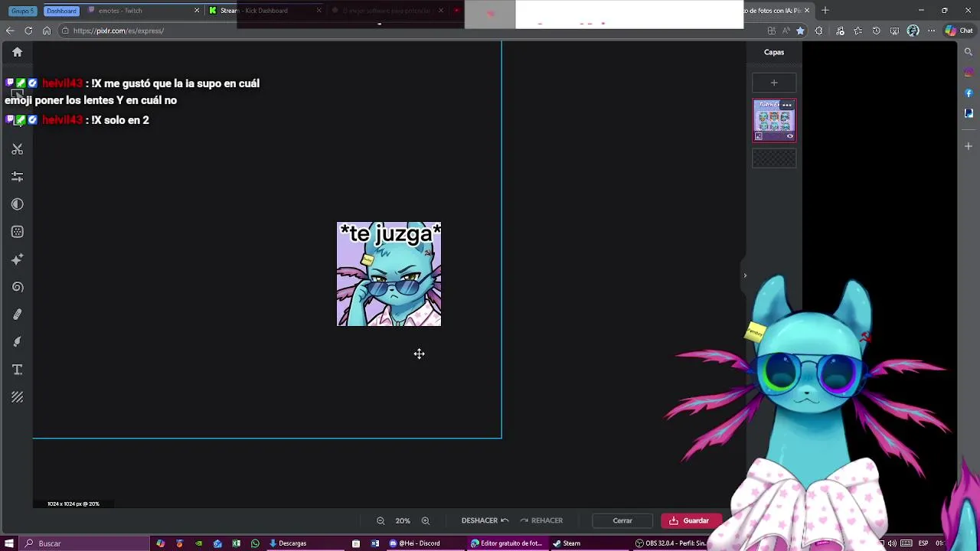Image resolution: width=980 pixels, height=551 pixels.
Task: Close the emotes - Twitch tab
Action: point(197,11)
